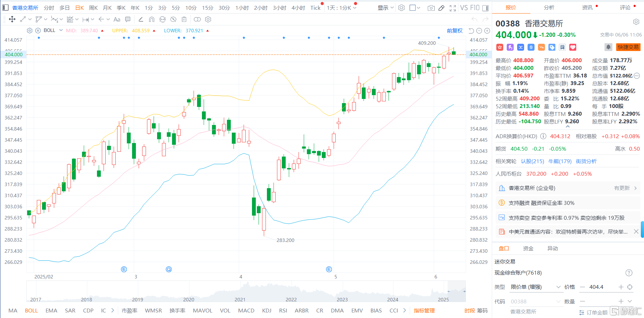The image size is (644, 318).
Task: Select the crosshair move cursor tool
Action: 12,19
